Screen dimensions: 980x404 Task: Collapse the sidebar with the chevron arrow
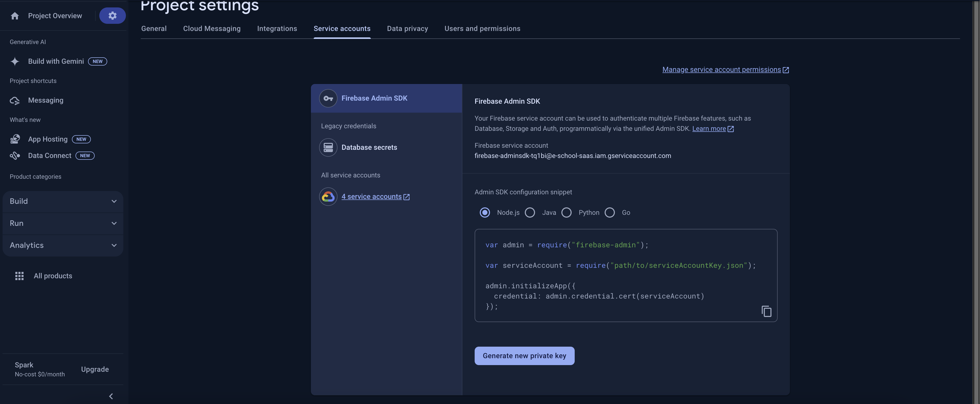click(x=111, y=396)
